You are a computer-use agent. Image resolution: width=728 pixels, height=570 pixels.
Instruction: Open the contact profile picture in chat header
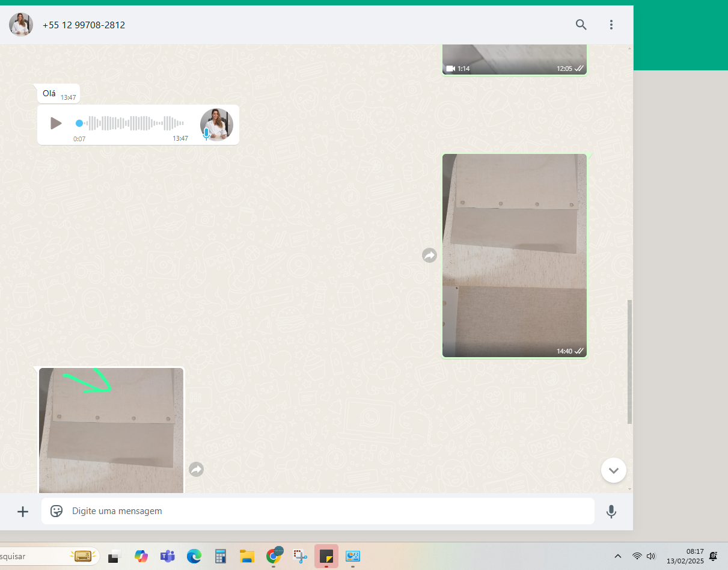(x=21, y=25)
